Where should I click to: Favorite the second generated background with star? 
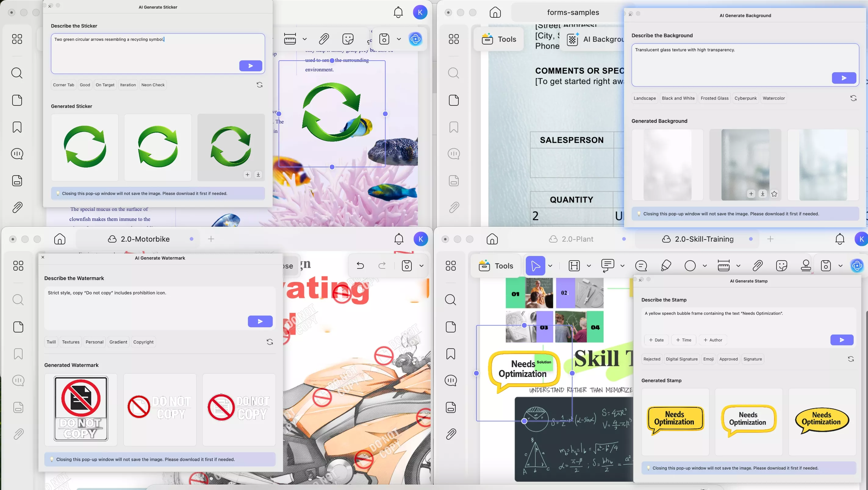pos(774,194)
